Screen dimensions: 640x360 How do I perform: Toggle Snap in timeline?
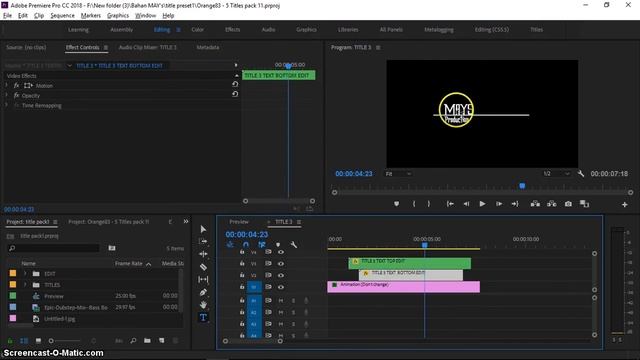(x=246, y=244)
